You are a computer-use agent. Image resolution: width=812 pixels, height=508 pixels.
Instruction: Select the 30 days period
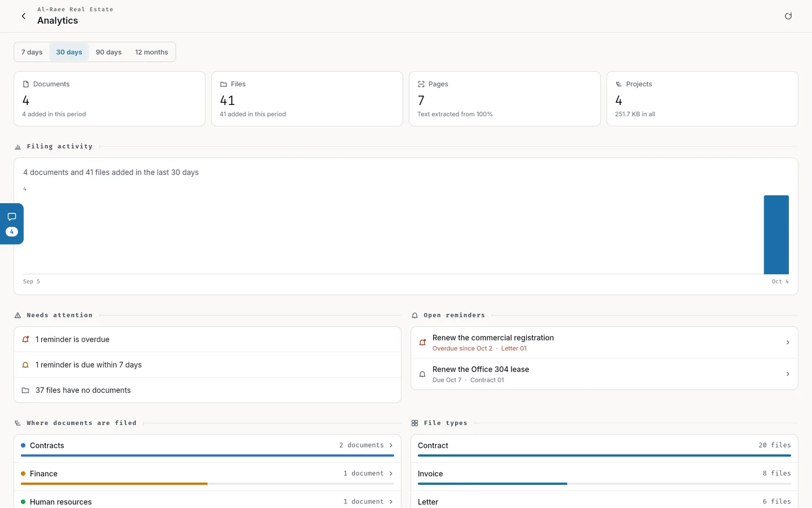[69, 52]
